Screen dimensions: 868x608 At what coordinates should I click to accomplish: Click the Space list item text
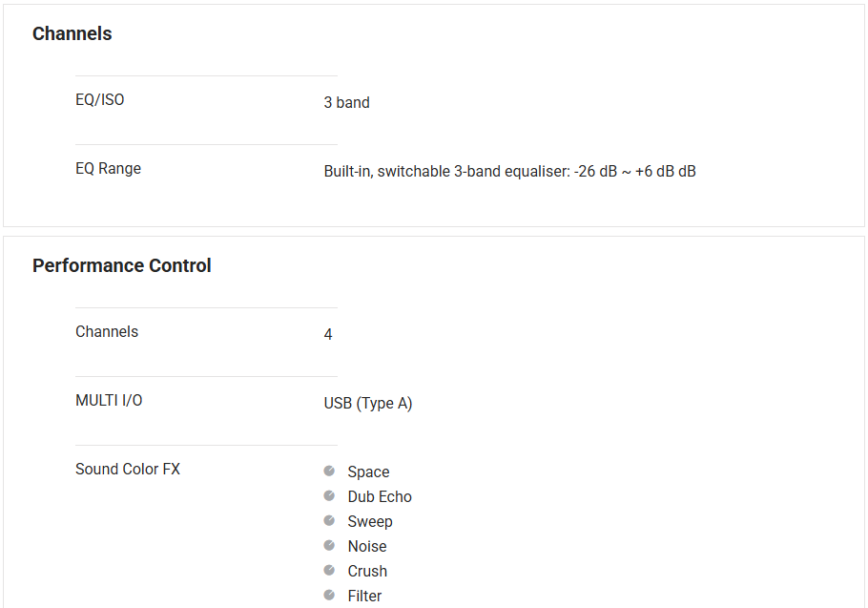pos(368,472)
